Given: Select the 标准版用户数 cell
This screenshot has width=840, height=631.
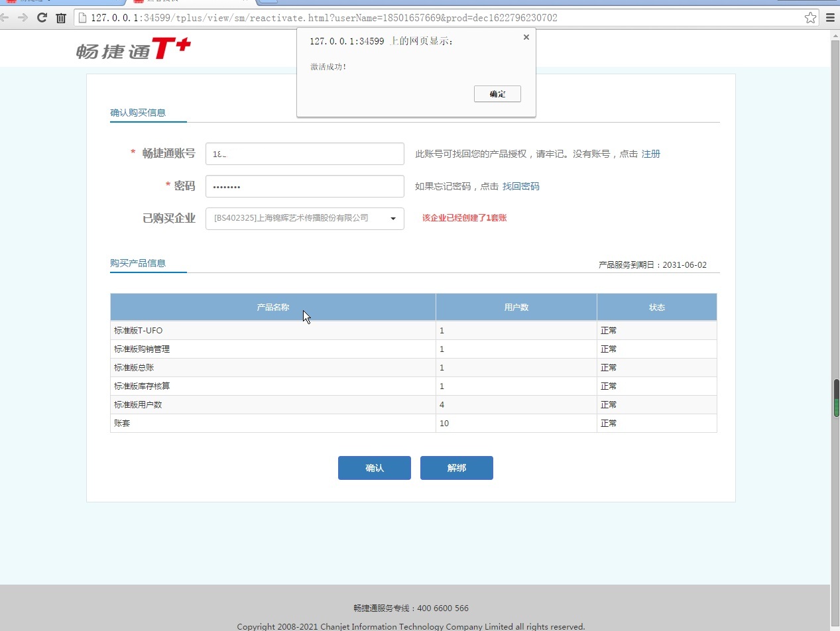Looking at the screenshot, I should [x=273, y=404].
